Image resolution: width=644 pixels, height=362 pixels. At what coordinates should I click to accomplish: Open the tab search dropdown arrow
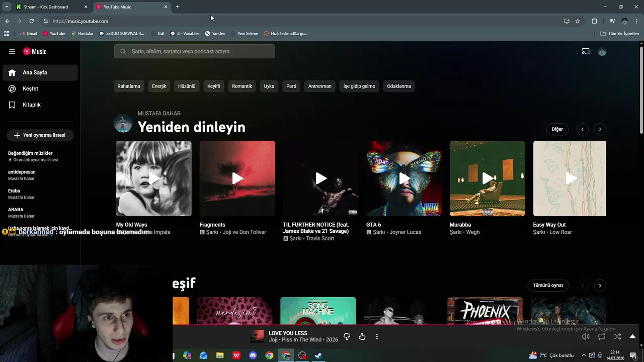7,7
